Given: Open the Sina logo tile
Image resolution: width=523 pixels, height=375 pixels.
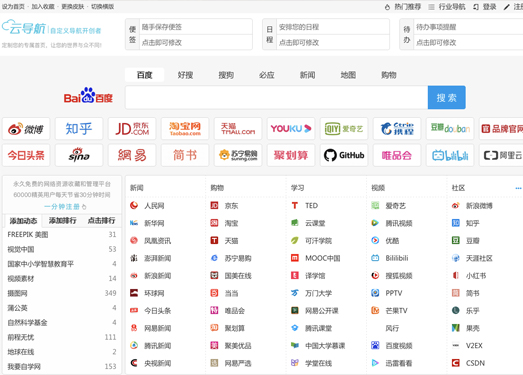Looking at the screenshot, I should point(79,155).
